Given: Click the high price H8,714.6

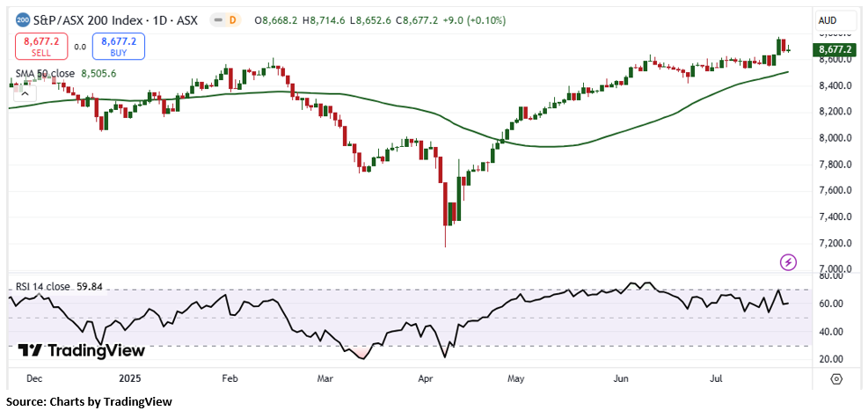Looking at the screenshot, I should [323, 20].
